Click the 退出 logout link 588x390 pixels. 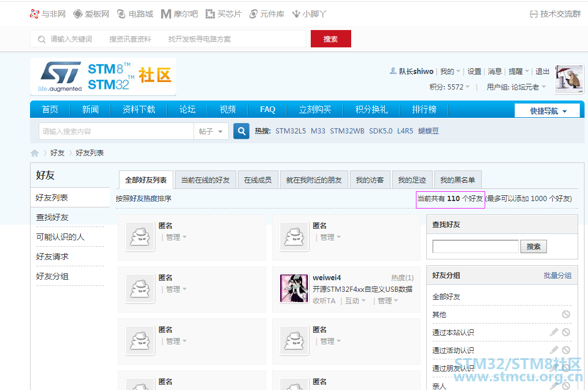tap(542, 71)
